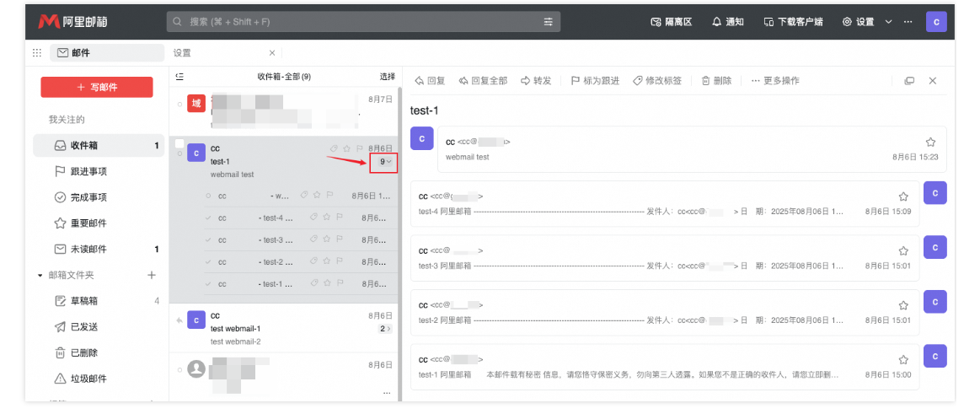Click the 修改标签 tag icon
This screenshot has width=980, height=414.
[638, 81]
